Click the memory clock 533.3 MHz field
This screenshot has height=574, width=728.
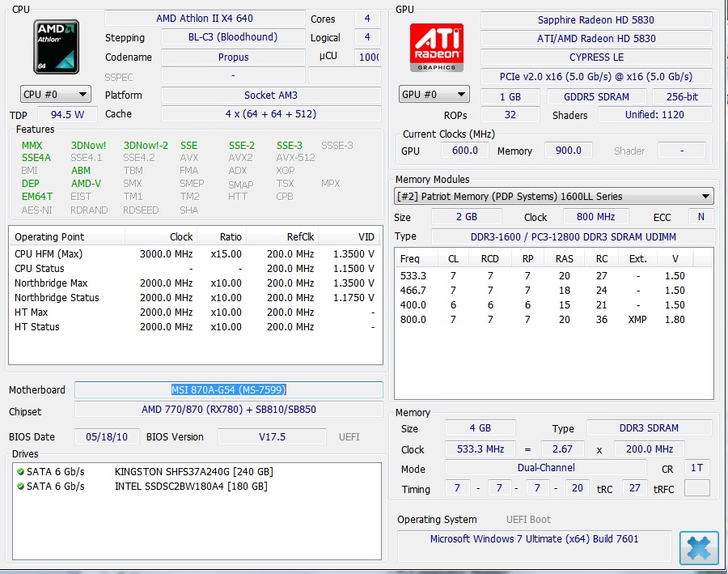click(x=480, y=449)
